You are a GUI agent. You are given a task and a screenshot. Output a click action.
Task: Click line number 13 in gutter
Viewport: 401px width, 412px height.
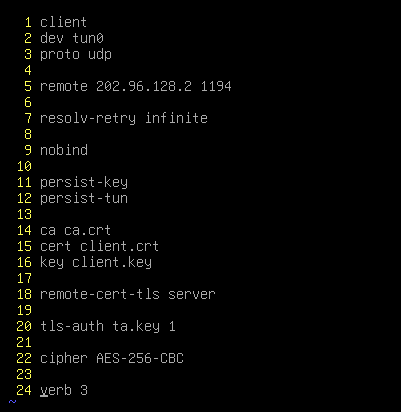coord(24,214)
